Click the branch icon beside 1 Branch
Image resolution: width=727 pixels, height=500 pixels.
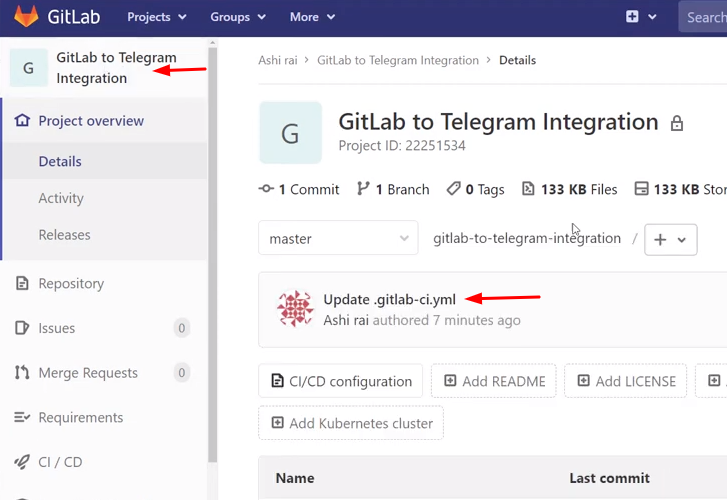click(x=363, y=188)
